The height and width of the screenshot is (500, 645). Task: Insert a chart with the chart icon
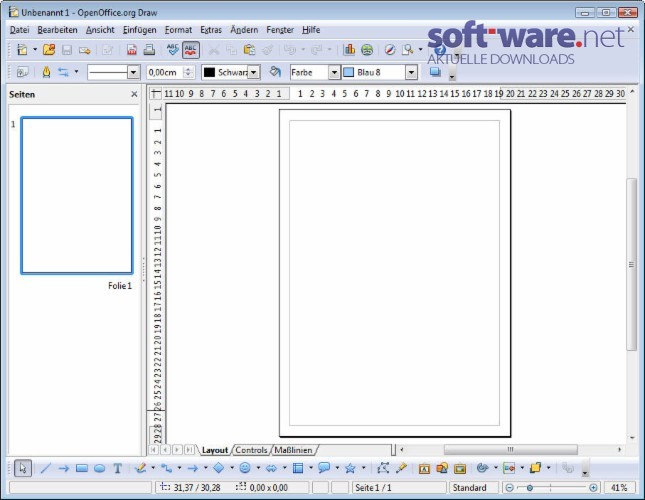click(x=349, y=50)
